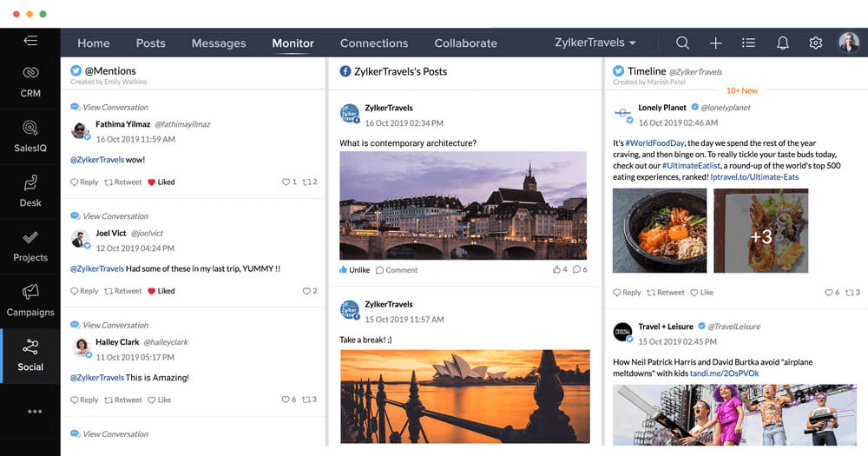This screenshot has width=868, height=456.
Task: Reply to Fathima Yilmaz's tweet
Action: [84, 182]
